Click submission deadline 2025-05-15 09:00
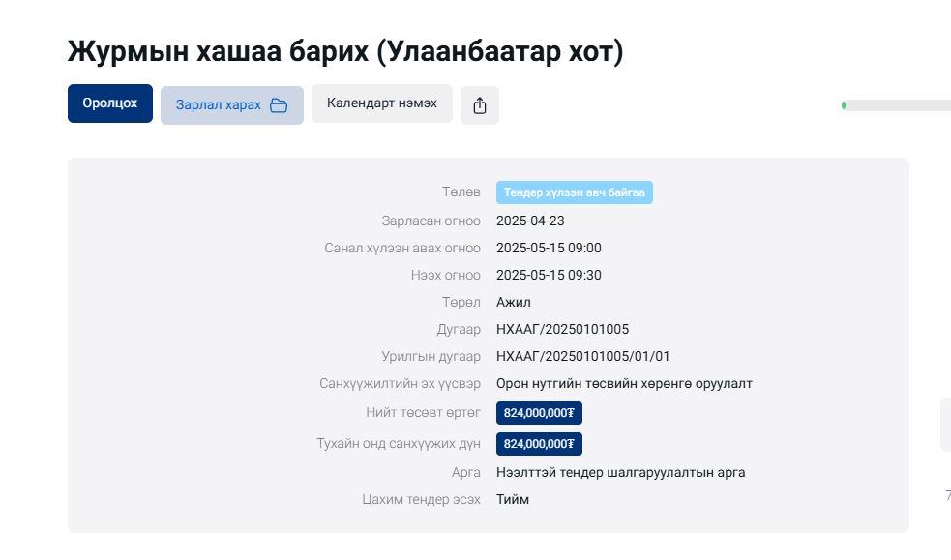The width and height of the screenshot is (951, 560). pos(549,248)
